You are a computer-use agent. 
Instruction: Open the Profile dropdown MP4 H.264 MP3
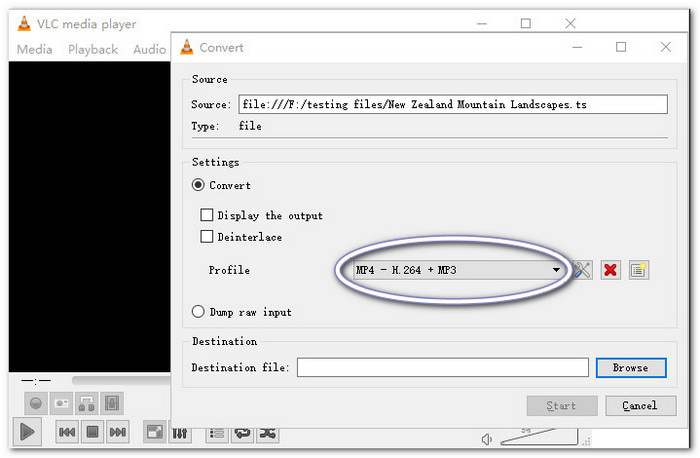458,270
